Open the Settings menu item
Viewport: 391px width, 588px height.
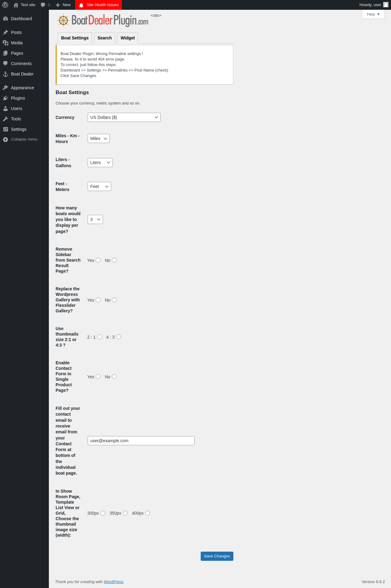coord(24,129)
